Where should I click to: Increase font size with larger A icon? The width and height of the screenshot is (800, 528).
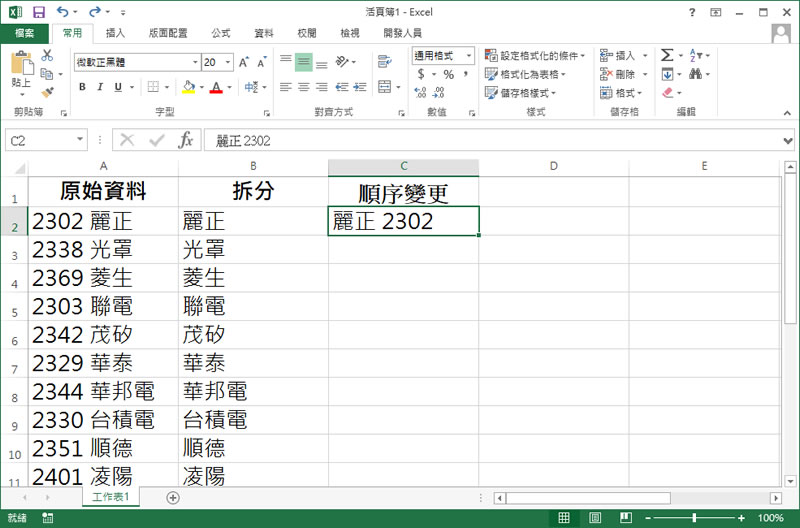coord(244,62)
